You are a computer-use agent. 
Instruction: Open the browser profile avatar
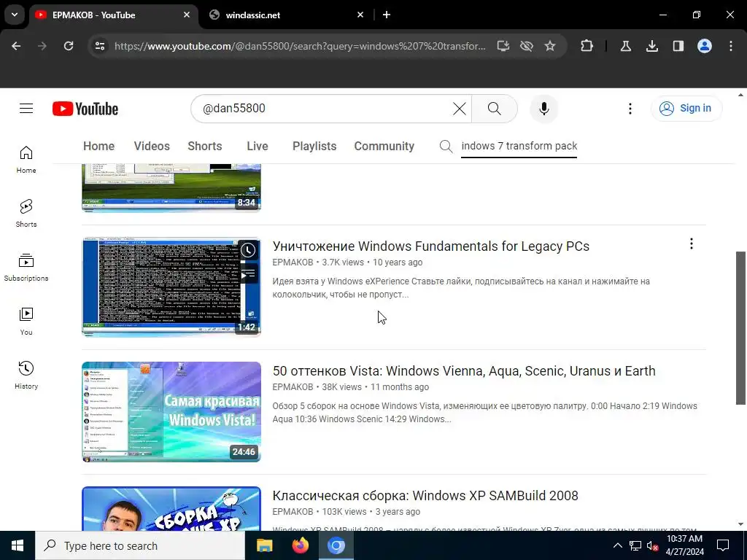coord(704,46)
